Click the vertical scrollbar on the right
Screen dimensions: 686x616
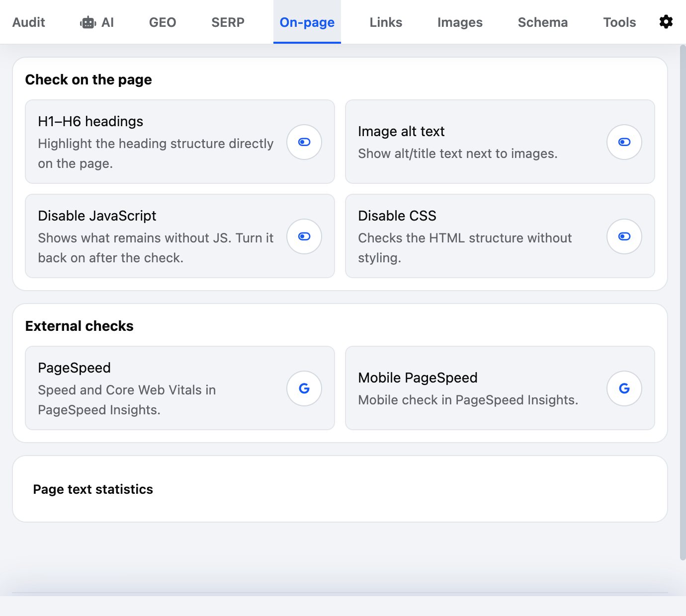683,302
